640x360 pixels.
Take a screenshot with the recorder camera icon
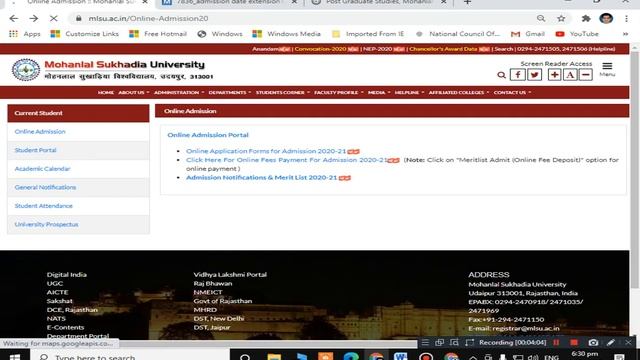(x=593, y=342)
